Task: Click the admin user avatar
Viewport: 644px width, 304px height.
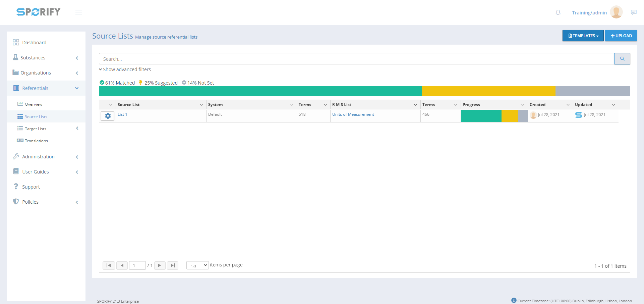Action: [x=616, y=12]
